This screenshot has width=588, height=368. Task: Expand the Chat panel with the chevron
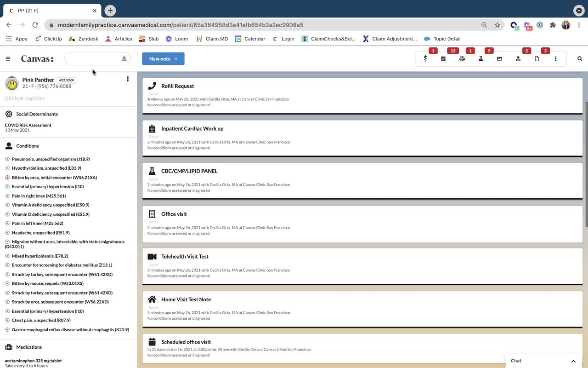(x=573, y=361)
